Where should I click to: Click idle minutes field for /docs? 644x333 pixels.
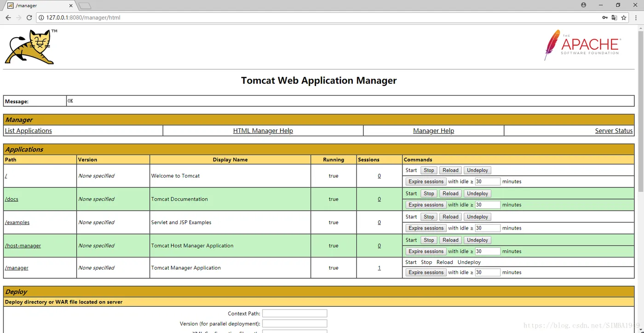click(488, 205)
